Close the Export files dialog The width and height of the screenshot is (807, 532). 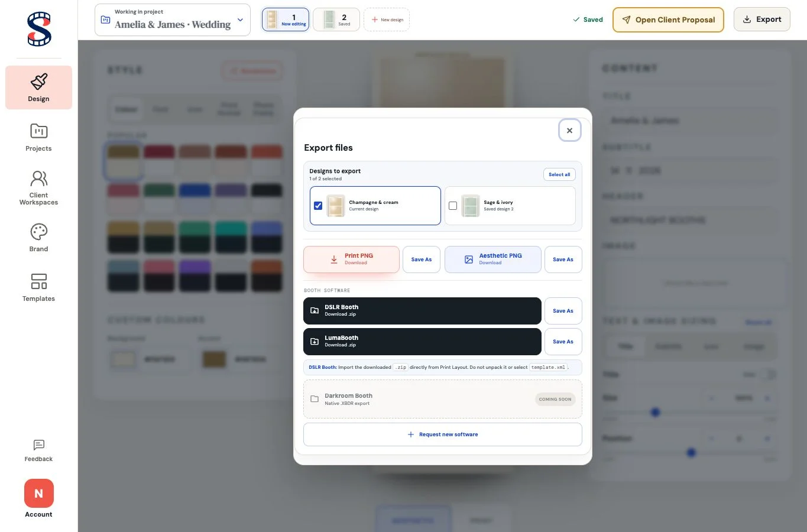[569, 131]
